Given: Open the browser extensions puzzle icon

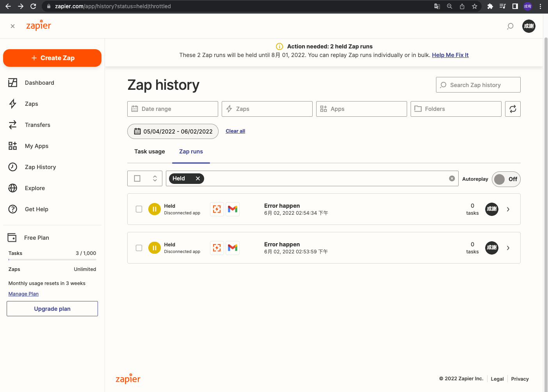Looking at the screenshot, I should [x=490, y=6].
